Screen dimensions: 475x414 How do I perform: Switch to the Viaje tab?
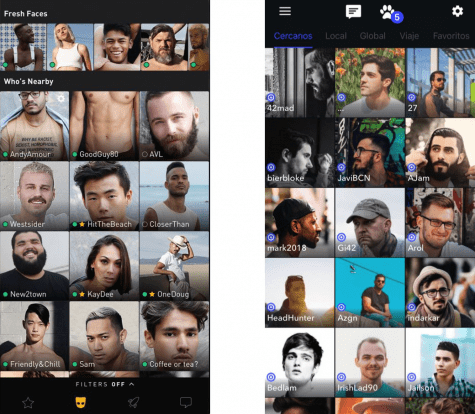coord(409,36)
